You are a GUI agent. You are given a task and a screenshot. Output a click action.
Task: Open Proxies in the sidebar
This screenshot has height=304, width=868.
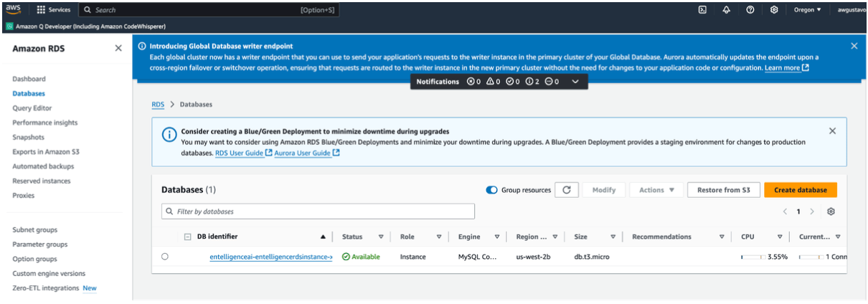coord(24,196)
